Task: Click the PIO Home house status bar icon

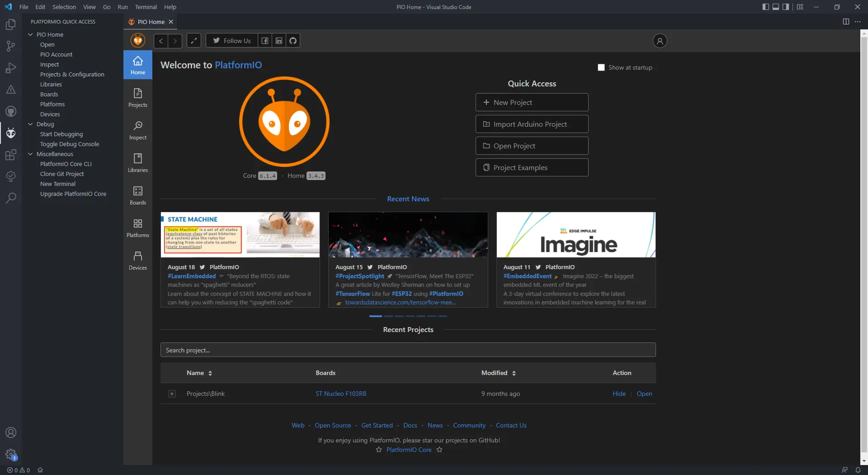Action: 40,470
